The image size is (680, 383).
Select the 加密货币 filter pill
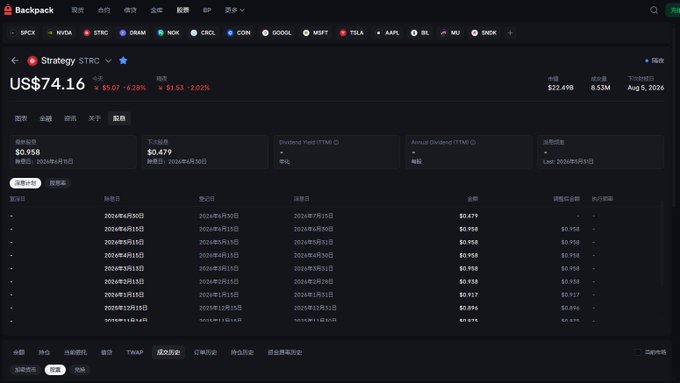(26, 370)
